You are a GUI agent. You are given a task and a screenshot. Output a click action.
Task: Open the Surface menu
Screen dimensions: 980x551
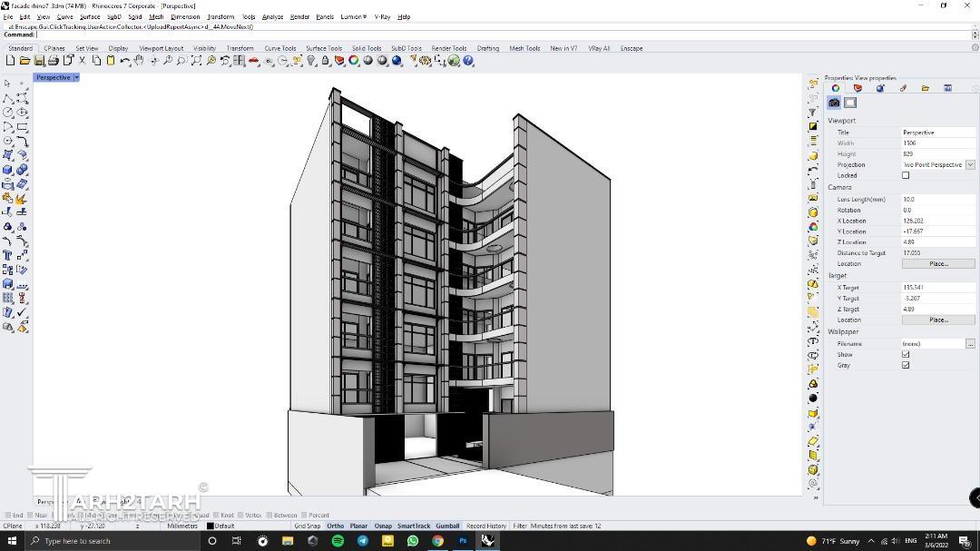tap(90, 16)
